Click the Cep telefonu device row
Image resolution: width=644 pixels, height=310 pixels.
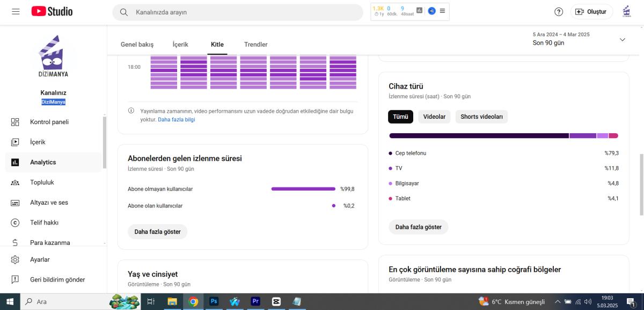point(503,153)
